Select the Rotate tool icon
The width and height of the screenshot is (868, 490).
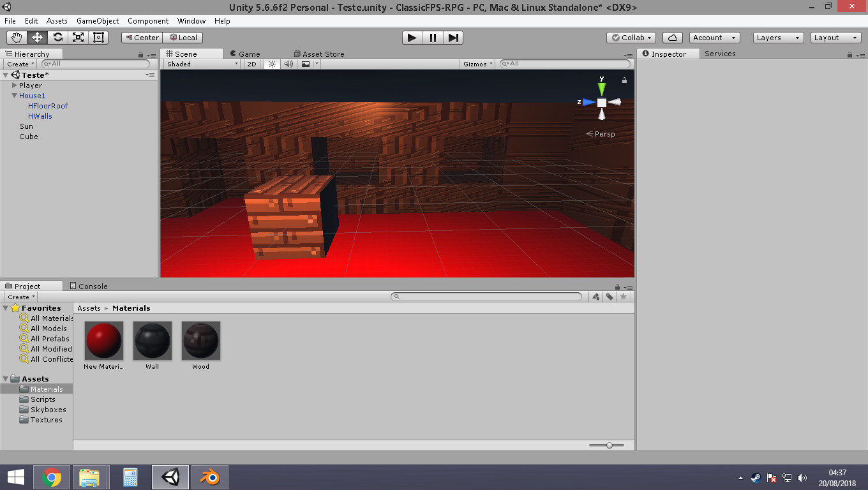58,38
